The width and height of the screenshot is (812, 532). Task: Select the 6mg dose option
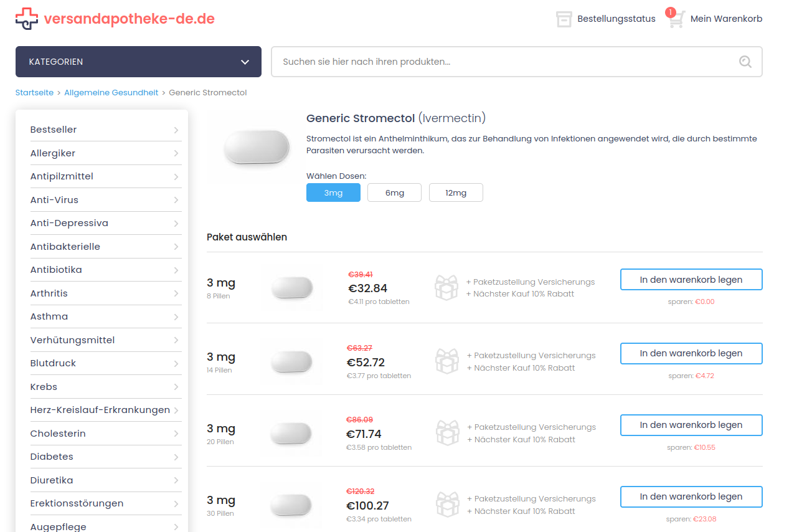pos(394,193)
